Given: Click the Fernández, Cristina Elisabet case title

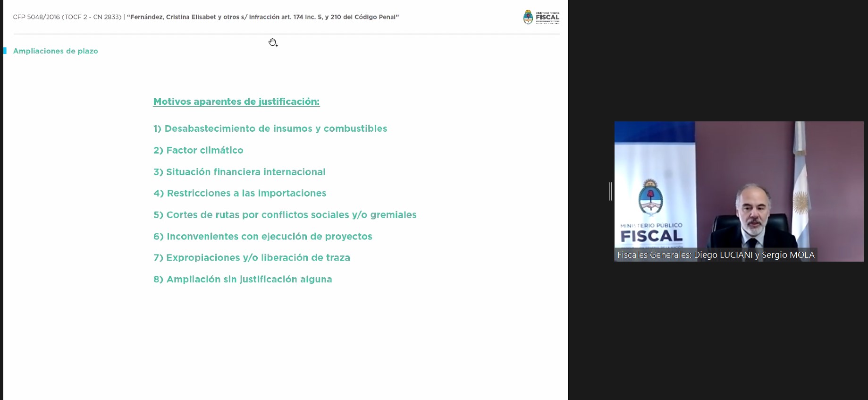Looking at the screenshot, I should [263, 17].
